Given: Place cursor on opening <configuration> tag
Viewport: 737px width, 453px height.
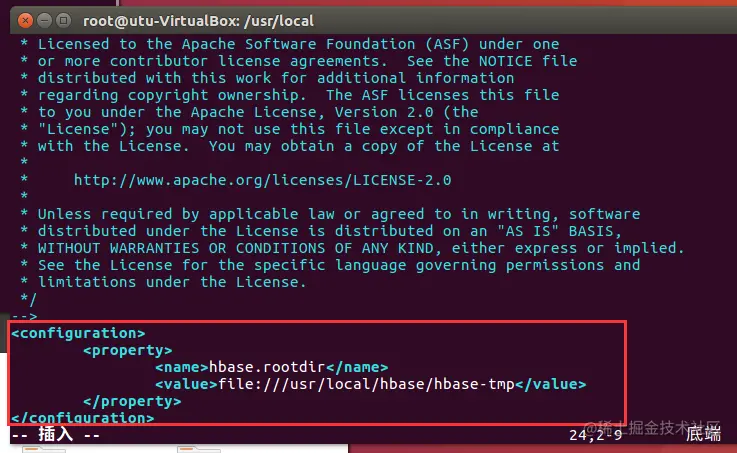Looking at the screenshot, I should (78, 333).
